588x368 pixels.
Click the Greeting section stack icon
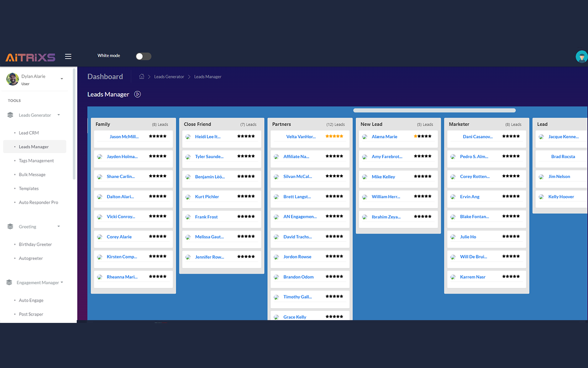[x=10, y=226]
